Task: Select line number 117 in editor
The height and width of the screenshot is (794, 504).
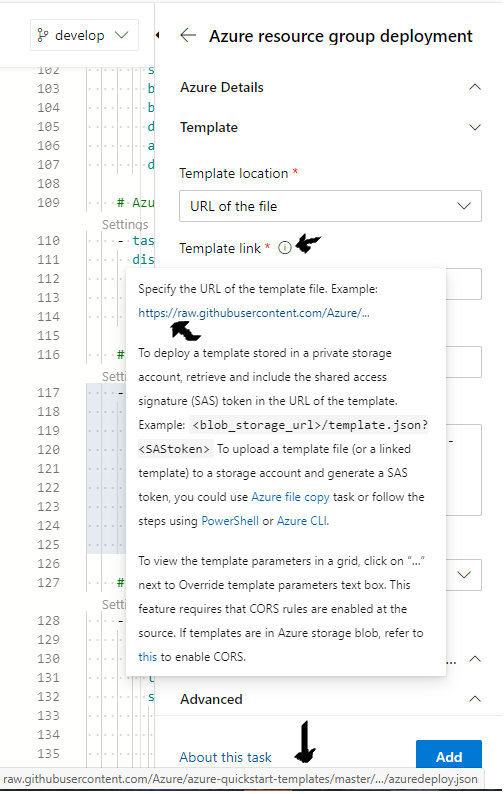Action: pos(48,392)
